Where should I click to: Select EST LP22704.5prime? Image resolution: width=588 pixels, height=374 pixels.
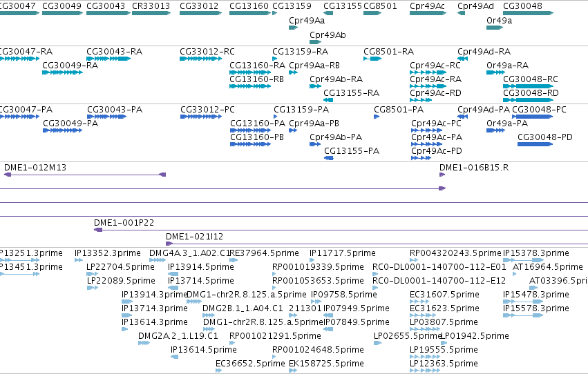pos(93,274)
